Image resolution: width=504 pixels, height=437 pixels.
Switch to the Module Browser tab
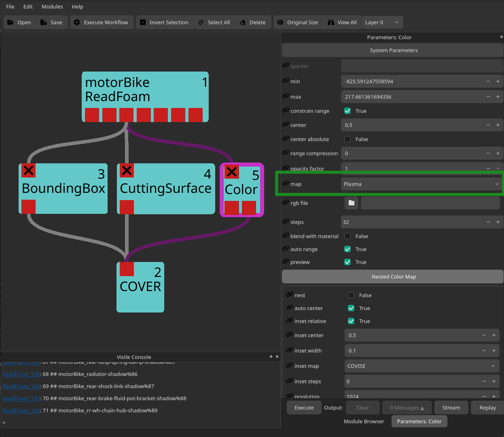pyautogui.click(x=364, y=421)
